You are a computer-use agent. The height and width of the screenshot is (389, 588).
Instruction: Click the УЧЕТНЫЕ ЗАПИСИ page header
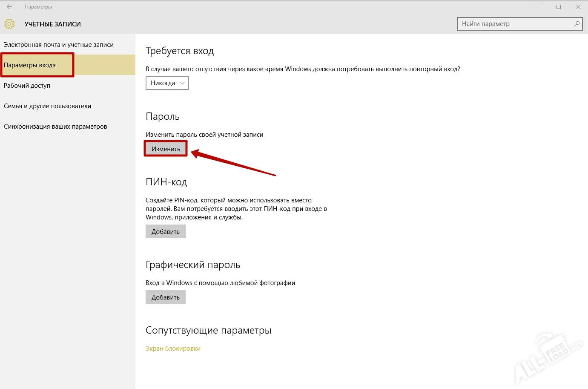[x=53, y=24]
